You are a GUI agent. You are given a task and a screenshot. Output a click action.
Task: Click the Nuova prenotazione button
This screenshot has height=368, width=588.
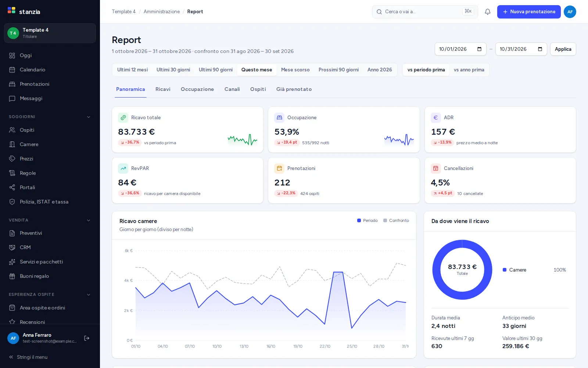point(529,12)
